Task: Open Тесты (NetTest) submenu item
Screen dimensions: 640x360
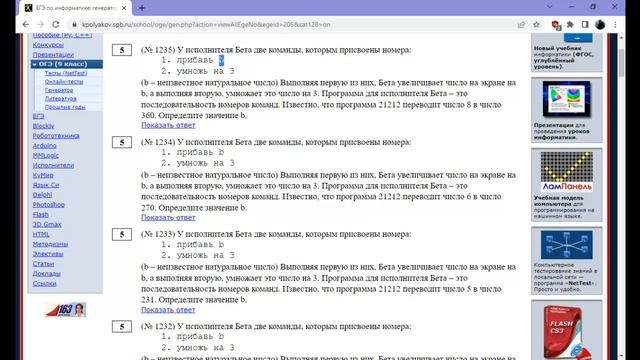Action: 66,73
